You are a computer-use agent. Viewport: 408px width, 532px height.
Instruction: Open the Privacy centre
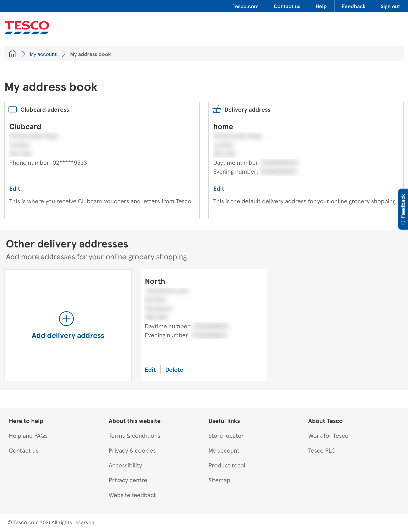click(x=128, y=480)
